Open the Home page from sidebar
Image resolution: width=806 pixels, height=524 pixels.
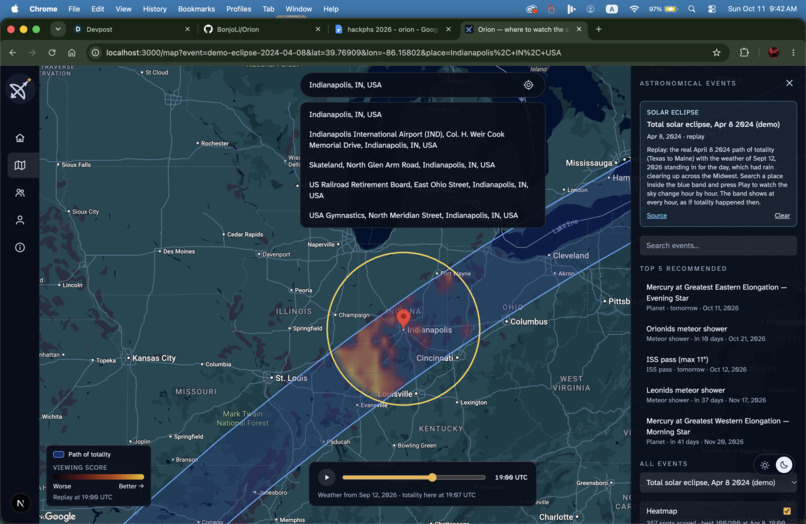click(x=20, y=138)
